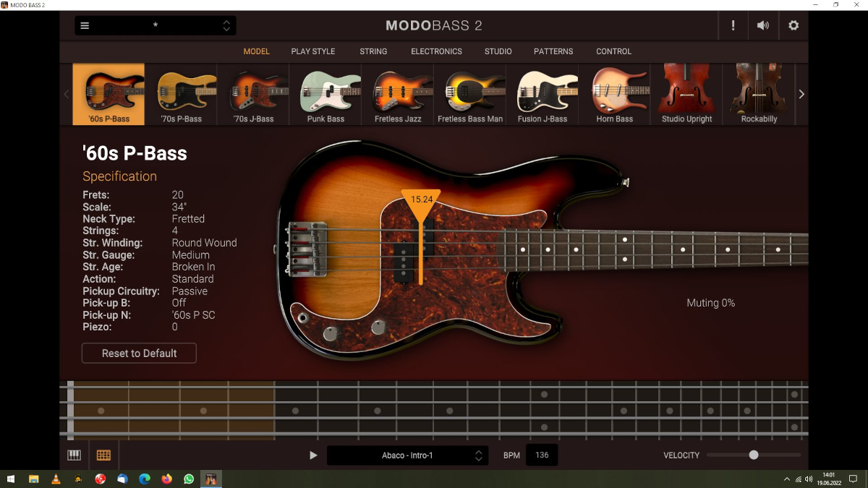This screenshot has height=488, width=868.
Task: Click the Reset to Default button
Action: tap(139, 353)
